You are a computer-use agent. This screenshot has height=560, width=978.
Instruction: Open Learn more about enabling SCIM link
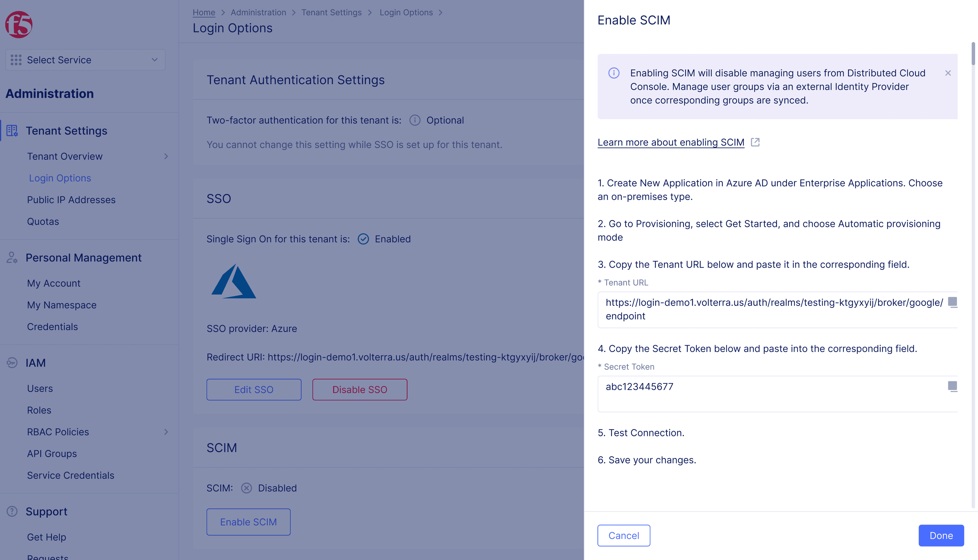pos(671,142)
